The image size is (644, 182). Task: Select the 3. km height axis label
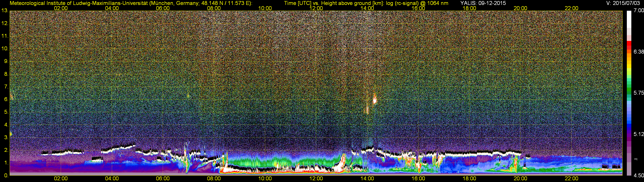click(6, 137)
